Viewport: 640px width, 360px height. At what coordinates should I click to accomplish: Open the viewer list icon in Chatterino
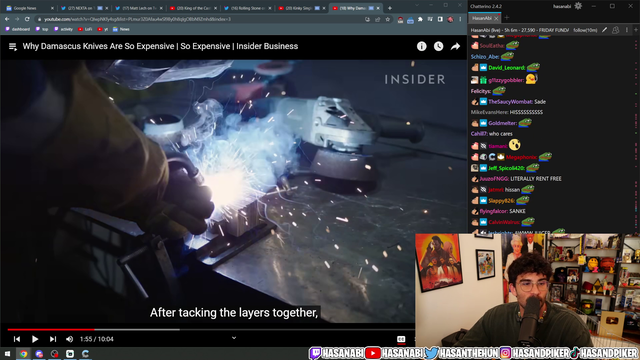[616, 30]
